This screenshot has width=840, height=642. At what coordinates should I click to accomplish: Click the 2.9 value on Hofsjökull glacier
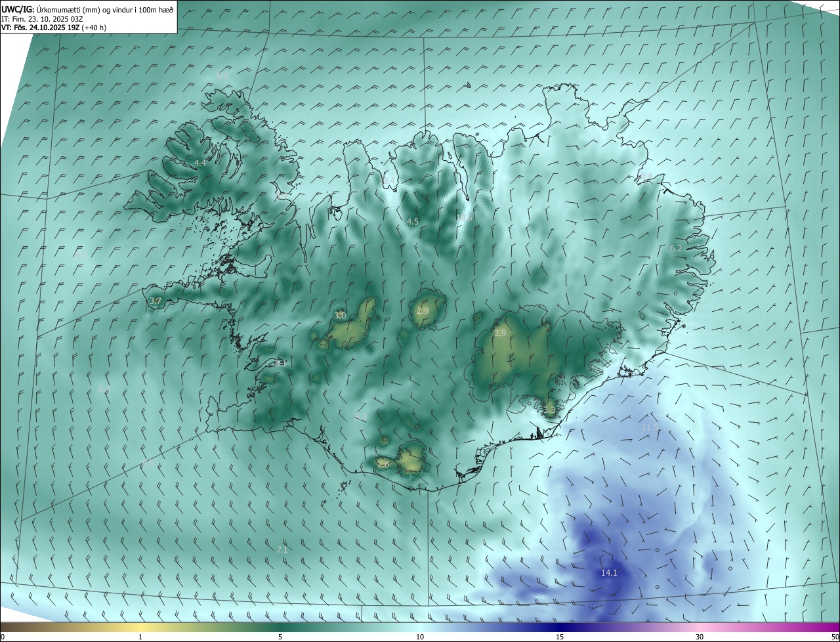click(423, 310)
